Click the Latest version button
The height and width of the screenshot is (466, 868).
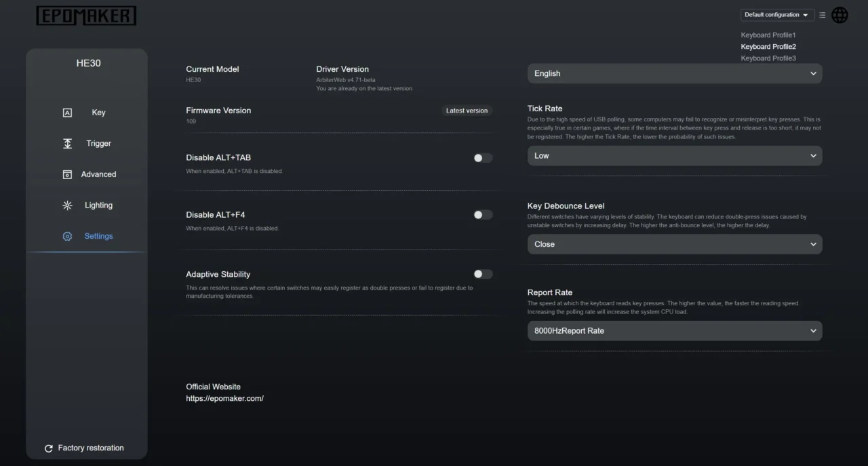click(467, 111)
